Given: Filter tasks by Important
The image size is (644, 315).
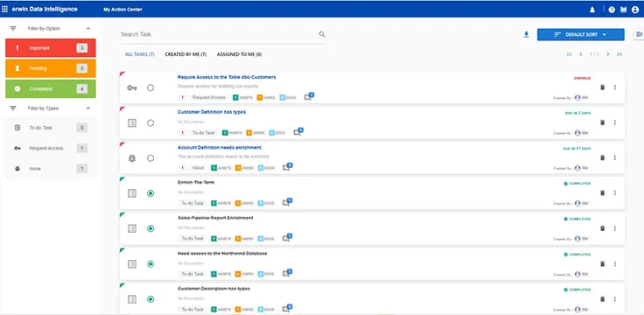Looking at the screenshot, I should coord(51,48).
